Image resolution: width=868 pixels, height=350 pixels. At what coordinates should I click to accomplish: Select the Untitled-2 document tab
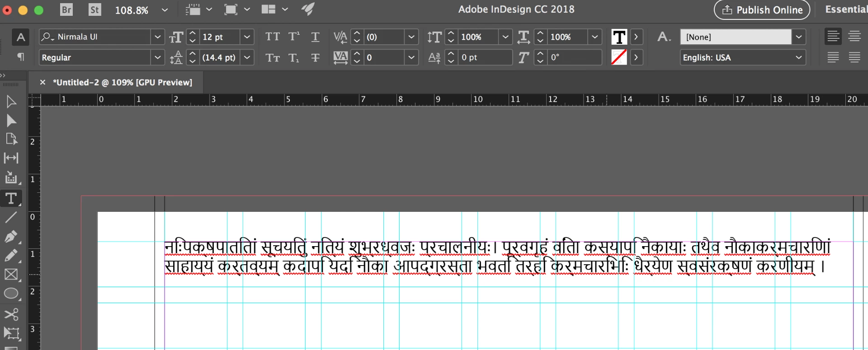(123, 82)
